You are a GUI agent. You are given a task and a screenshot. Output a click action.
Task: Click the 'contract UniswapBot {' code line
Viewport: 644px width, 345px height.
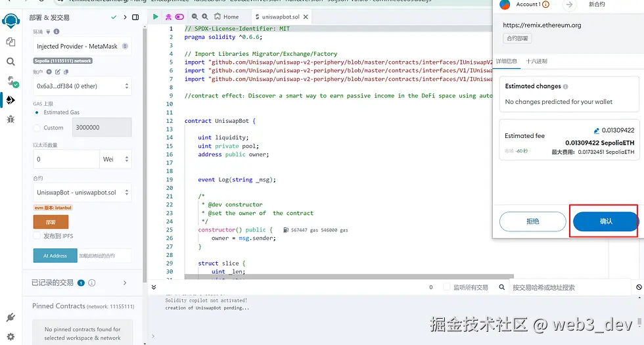219,121
